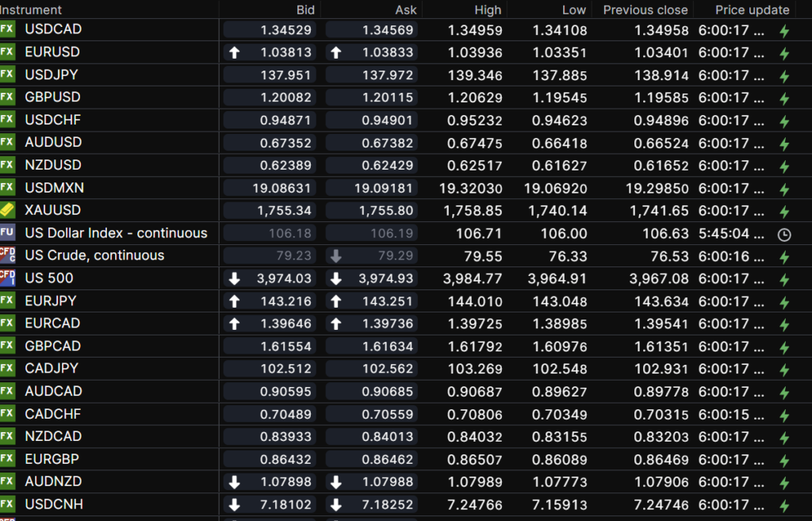
Task: Click the CFD icon beside US Crude
Action: (x=7, y=255)
